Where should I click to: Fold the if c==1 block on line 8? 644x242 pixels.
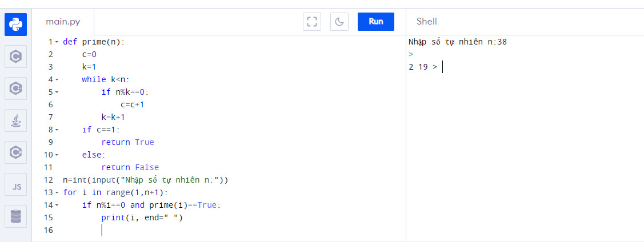tap(57, 130)
